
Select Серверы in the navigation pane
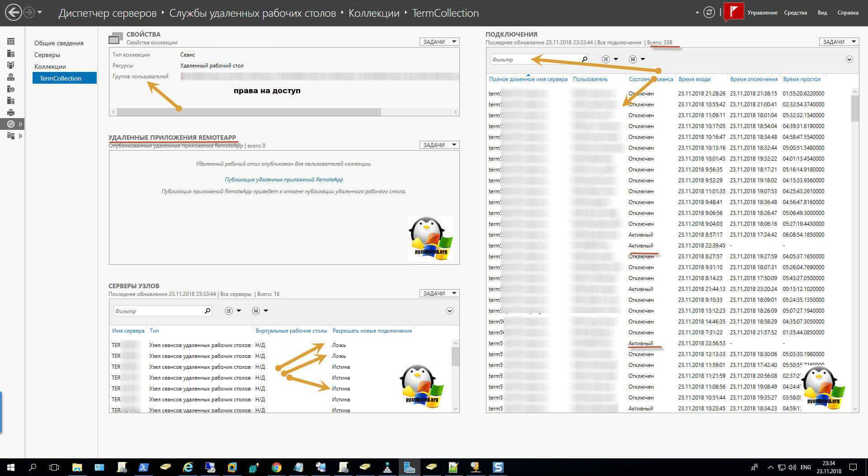pyautogui.click(x=47, y=55)
